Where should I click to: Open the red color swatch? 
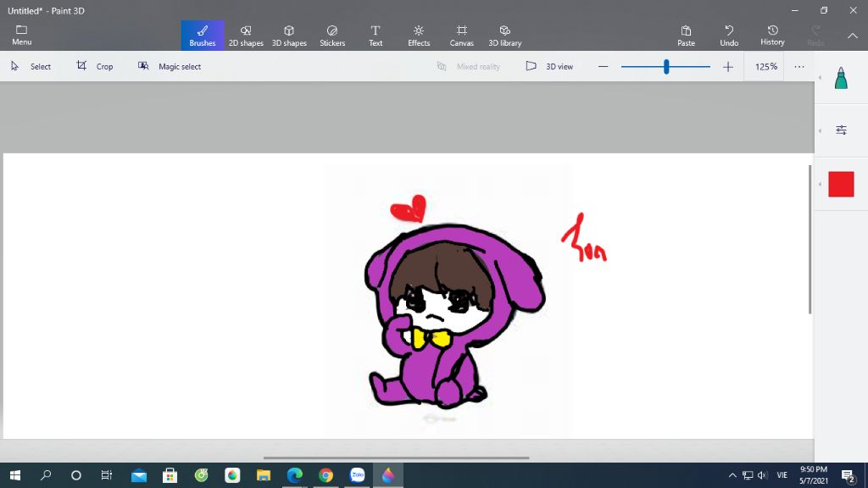point(841,184)
